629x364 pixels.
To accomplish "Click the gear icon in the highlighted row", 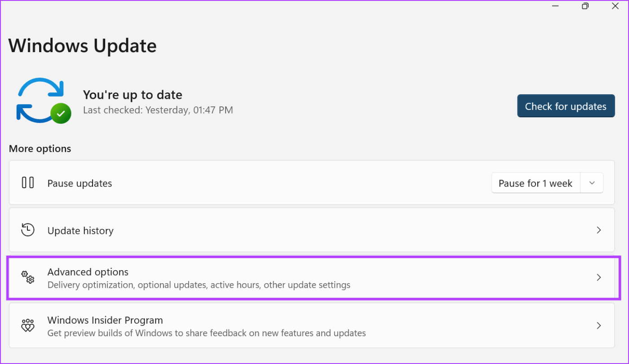I will click(28, 278).
